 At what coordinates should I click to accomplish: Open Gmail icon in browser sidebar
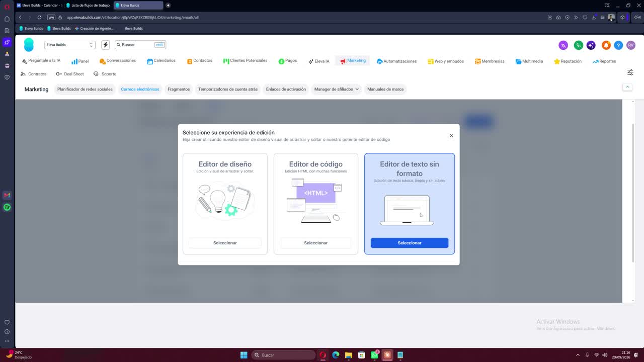(7, 195)
